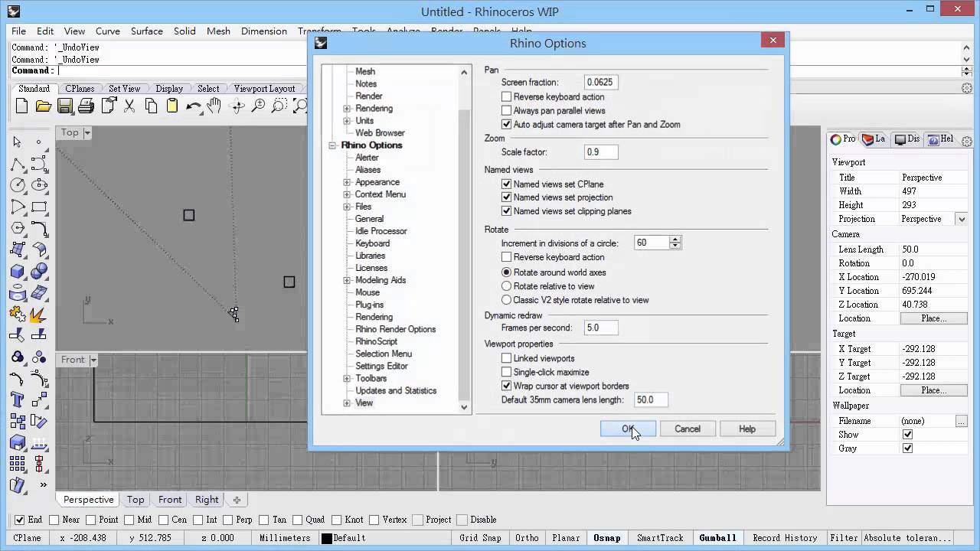Select the Zoom Dynamic magnifier icon

coord(258,106)
